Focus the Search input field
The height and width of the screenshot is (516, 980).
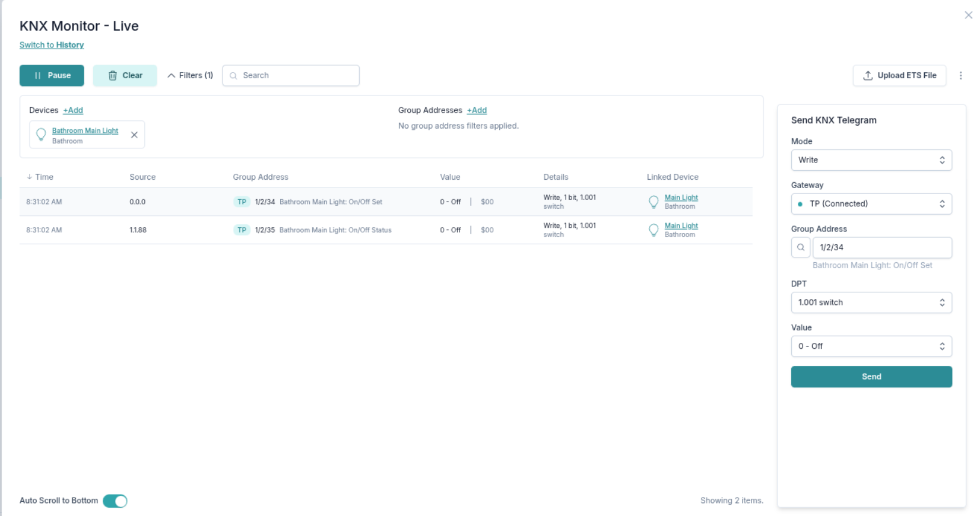297,75
